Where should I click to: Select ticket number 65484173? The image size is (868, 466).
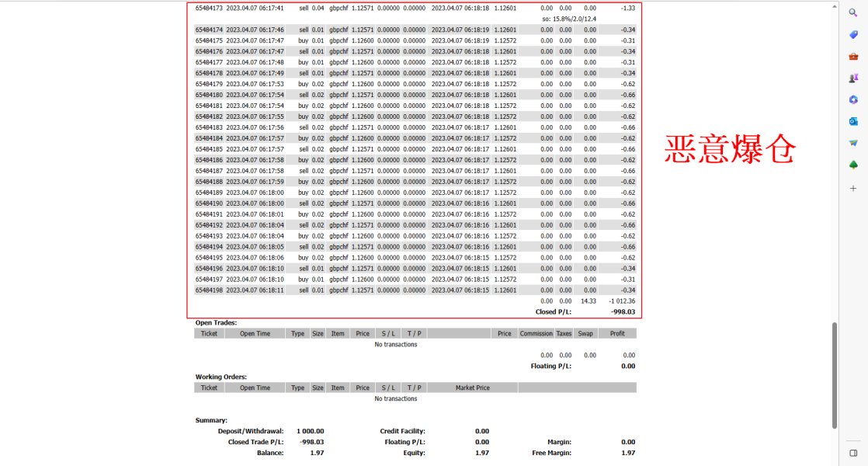pos(209,9)
